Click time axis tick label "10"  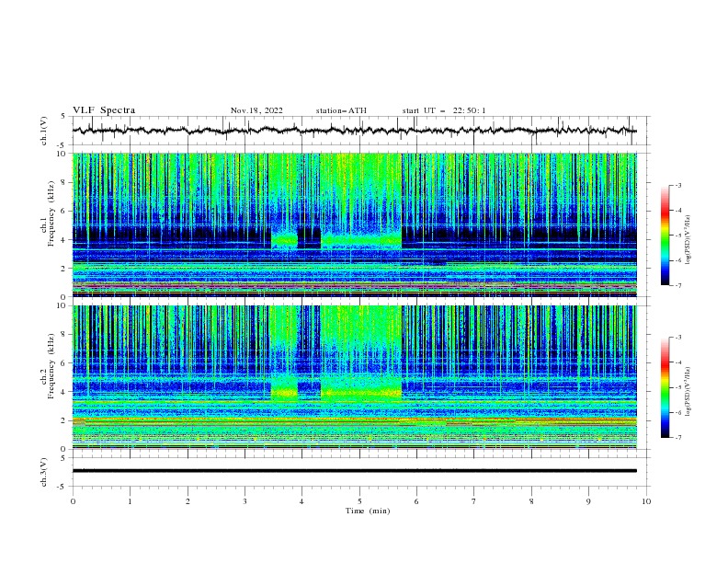point(646,501)
